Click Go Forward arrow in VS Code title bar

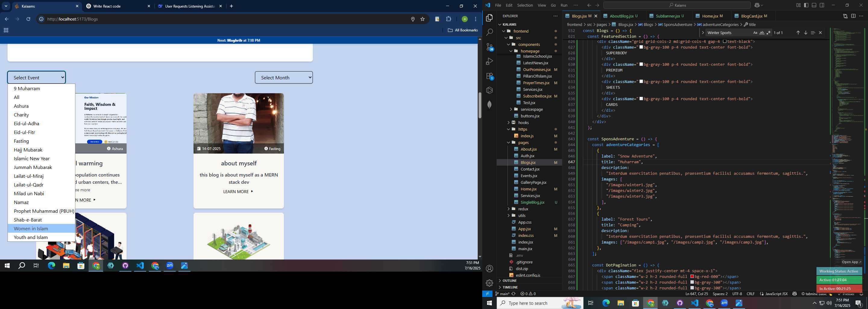597,5
